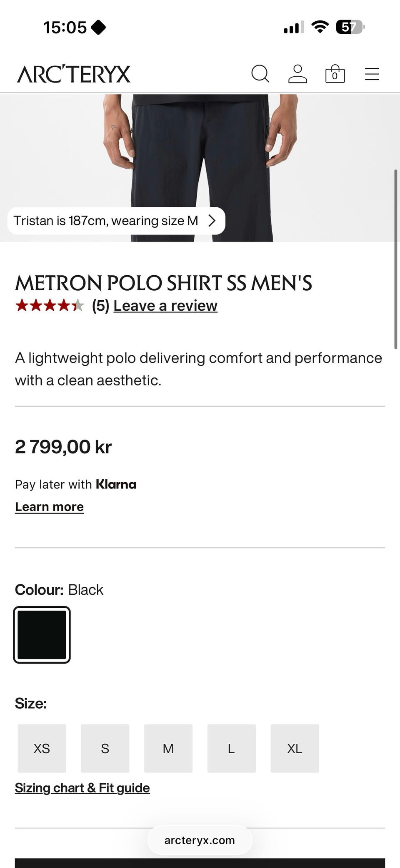This screenshot has height=868, width=400.
Task: Tap the arcteryx.com address pill
Action: tap(200, 840)
